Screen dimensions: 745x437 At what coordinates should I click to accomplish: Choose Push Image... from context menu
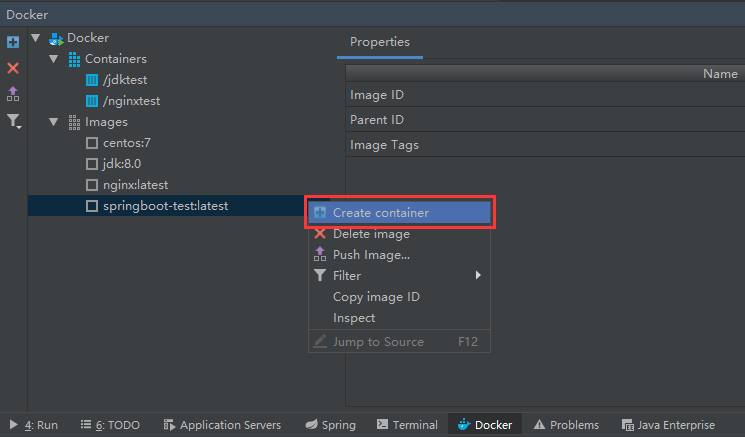(399, 255)
